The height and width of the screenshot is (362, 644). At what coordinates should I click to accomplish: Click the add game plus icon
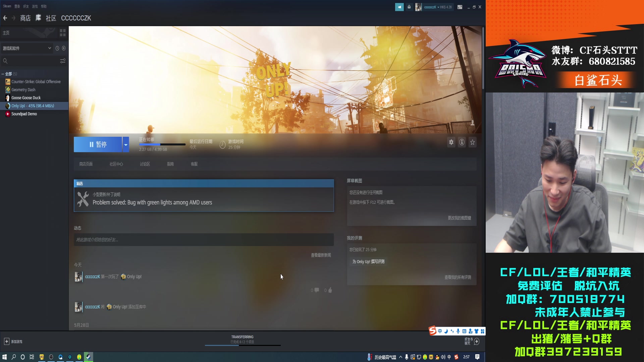click(6, 341)
